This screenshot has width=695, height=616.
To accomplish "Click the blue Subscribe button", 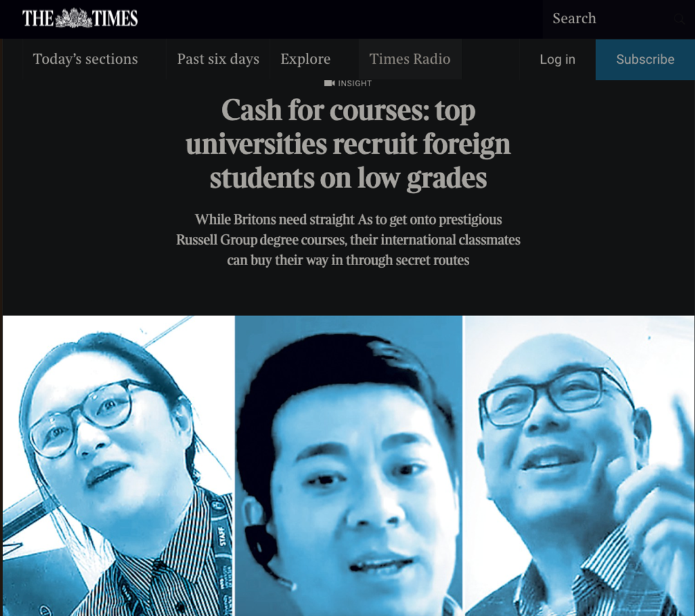I will 645,59.
